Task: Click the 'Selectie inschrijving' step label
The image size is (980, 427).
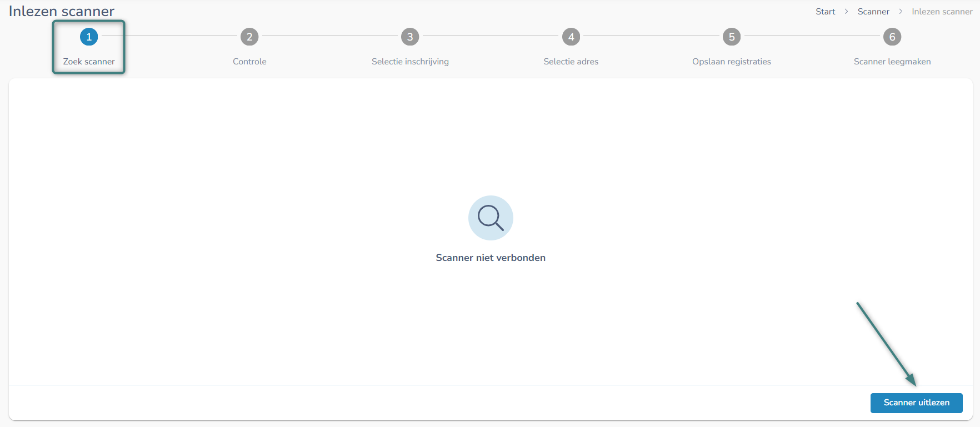Action: (x=410, y=62)
